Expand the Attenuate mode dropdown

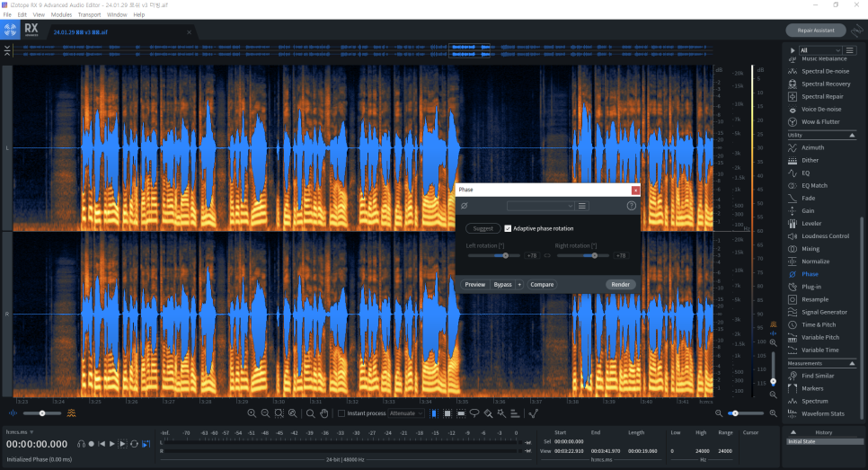pos(405,413)
